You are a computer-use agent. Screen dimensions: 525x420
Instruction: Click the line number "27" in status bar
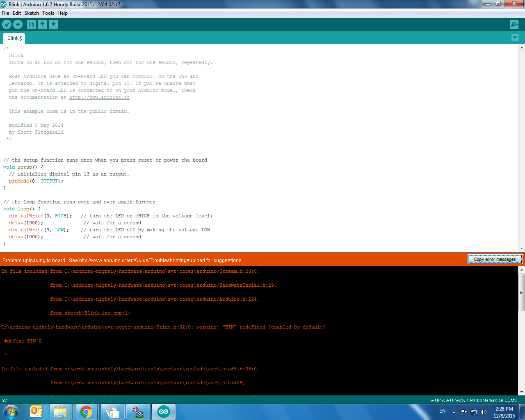pyautogui.click(x=5, y=400)
